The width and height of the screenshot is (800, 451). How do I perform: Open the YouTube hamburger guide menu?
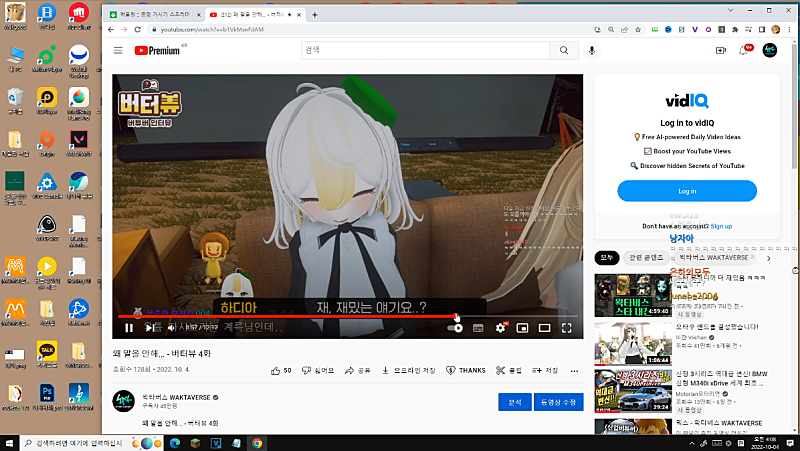[118, 51]
